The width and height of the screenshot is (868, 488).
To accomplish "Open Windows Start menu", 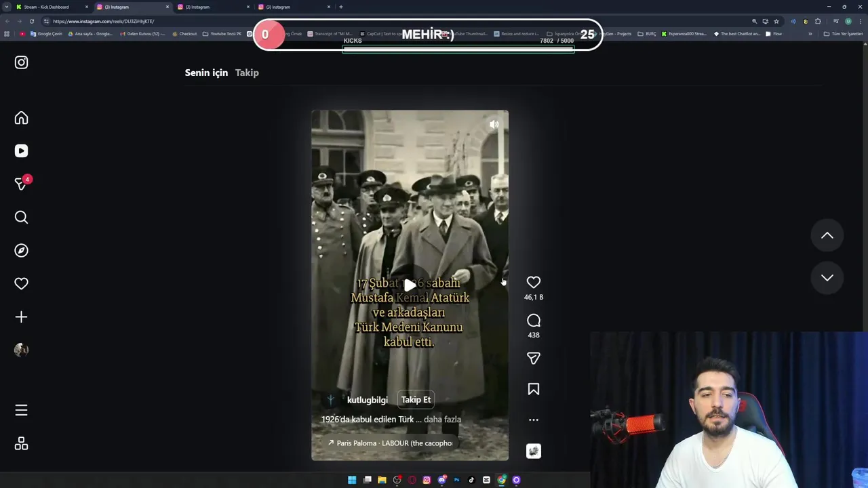I will 352,480.
